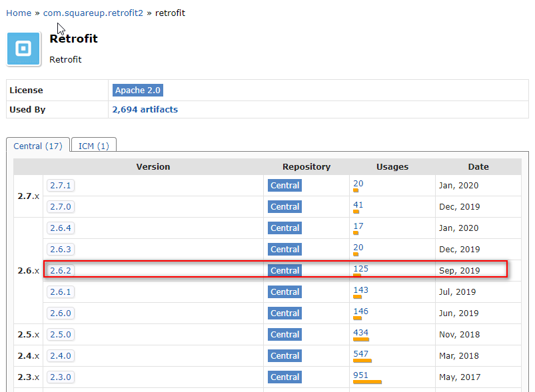535x392 pixels.
Task: Click Central badge in 2.6.3 row
Action: click(x=284, y=249)
